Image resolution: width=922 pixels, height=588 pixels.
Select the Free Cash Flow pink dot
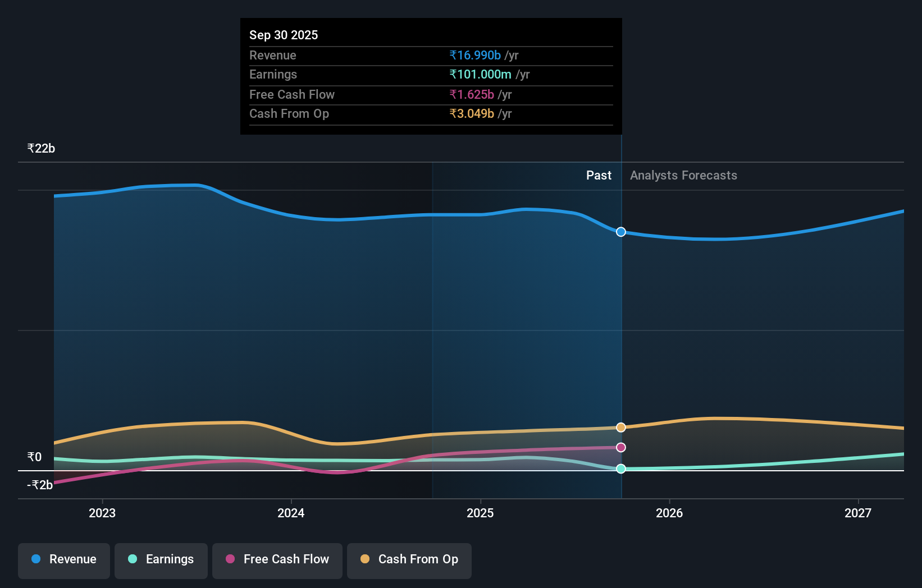(x=229, y=559)
